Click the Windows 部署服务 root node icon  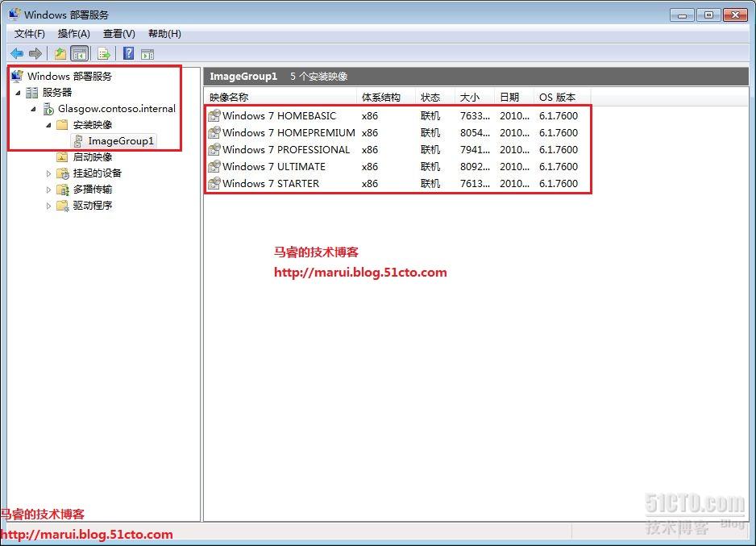point(18,76)
